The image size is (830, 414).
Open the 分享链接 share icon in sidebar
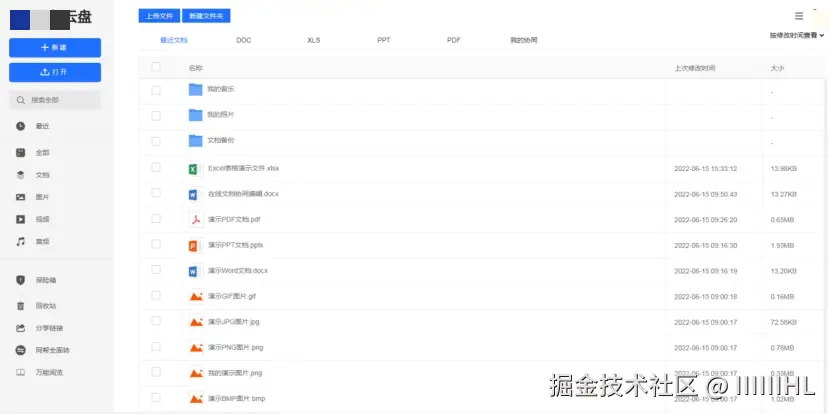(x=21, y=328)
